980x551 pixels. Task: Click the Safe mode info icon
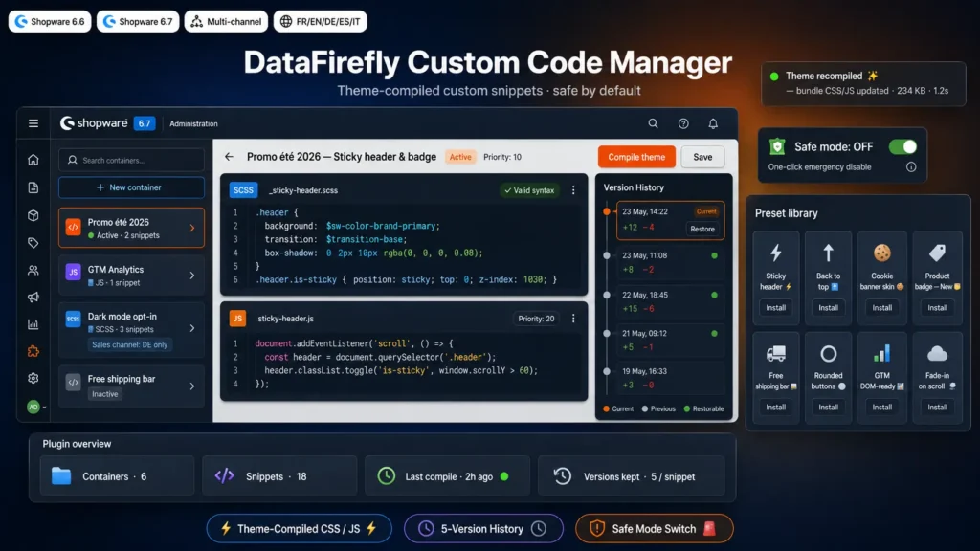[x=911, y=166]
